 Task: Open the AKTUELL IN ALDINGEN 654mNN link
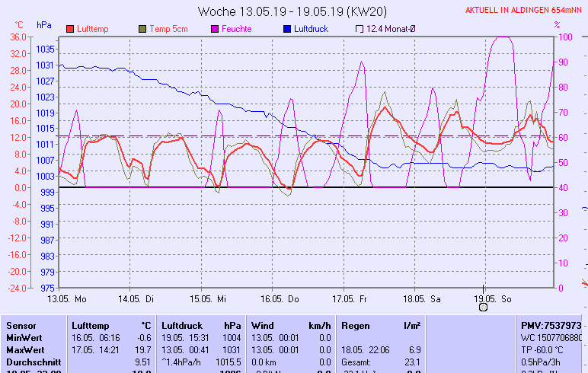pos(523,11)
